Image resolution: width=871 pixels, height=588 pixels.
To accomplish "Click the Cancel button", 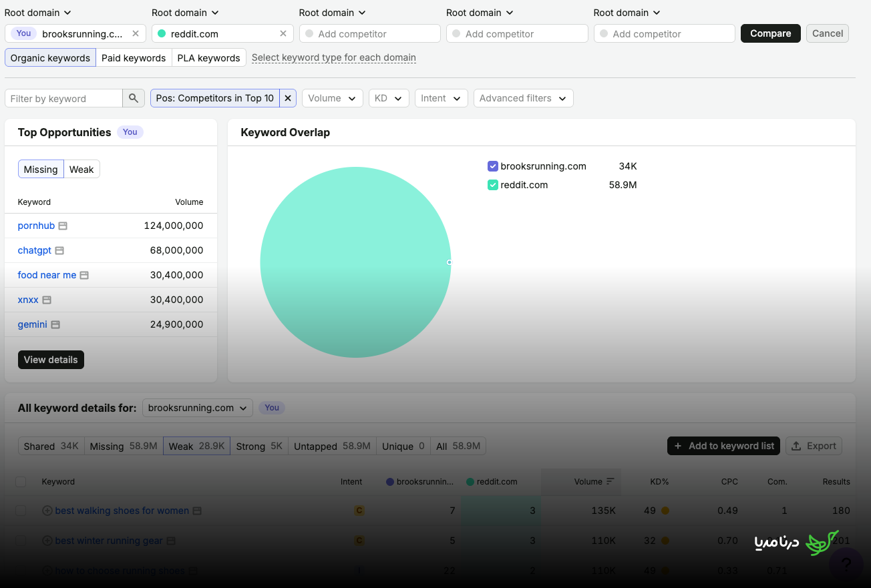I will click(828, 33).
